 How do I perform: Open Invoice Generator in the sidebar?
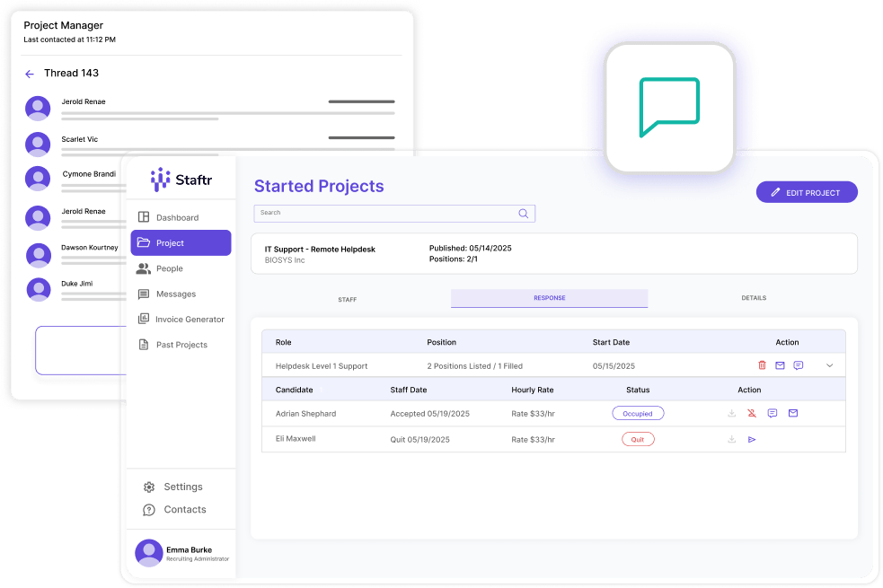[x=189, y=319]
